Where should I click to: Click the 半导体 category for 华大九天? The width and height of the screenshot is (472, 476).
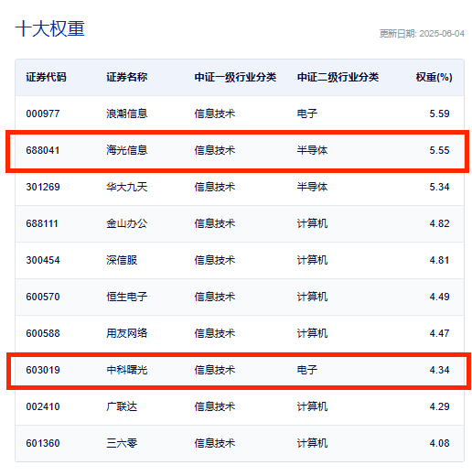point(312,187)
